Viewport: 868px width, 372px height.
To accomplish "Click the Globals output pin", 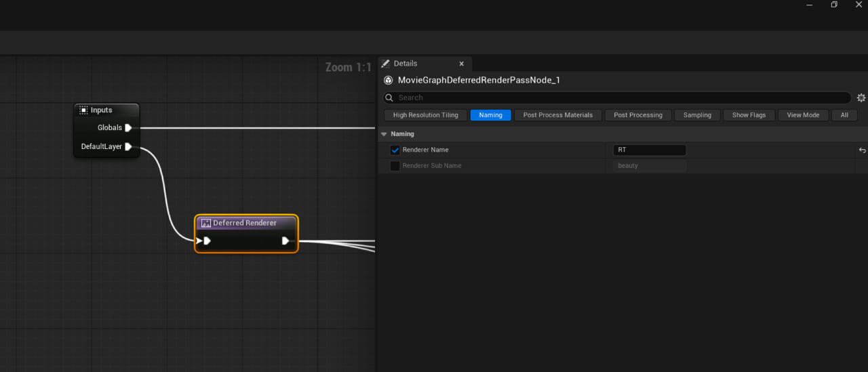I will pyautogui.click(x=128, y=127).
